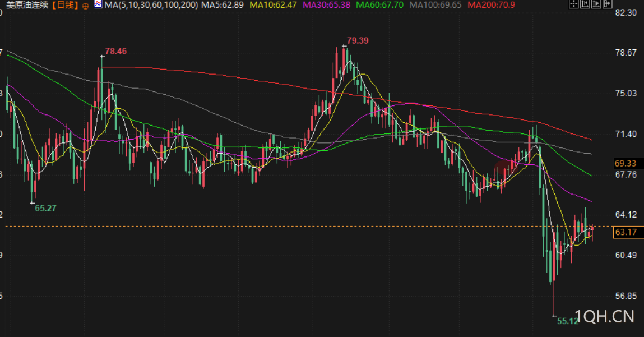Click the 78.67 axis price label
This screenshot has width=644, height=337.
click(x=626, y=53)
